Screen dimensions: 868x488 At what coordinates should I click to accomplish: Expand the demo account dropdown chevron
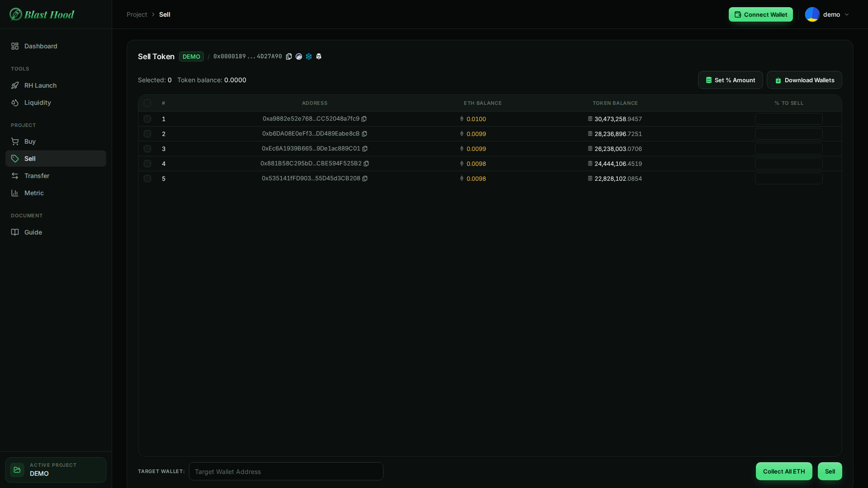[x=847, y=14]
